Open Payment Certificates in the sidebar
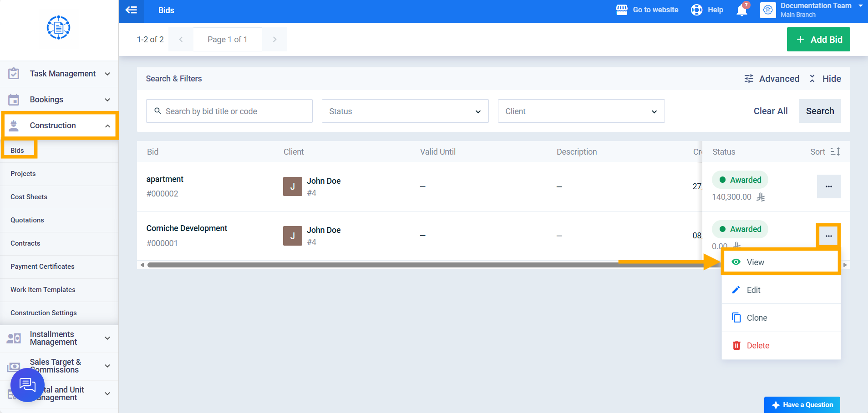868x413 pixels. [59, 267]
